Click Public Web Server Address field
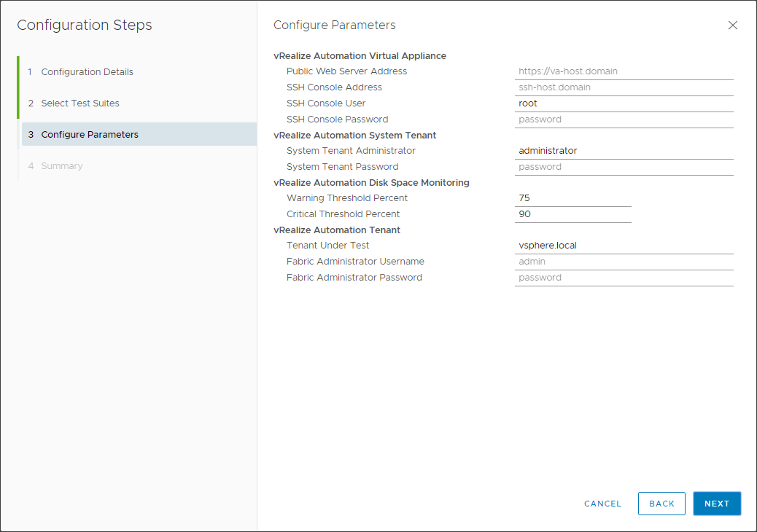The width and height of the screenshot is (757, 532). 624,71
